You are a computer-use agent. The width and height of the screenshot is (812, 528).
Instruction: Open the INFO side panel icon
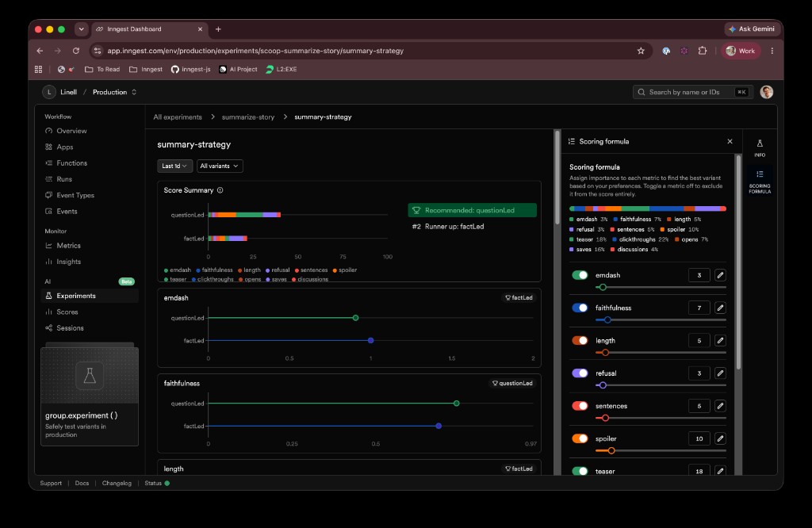coord(760,147)
